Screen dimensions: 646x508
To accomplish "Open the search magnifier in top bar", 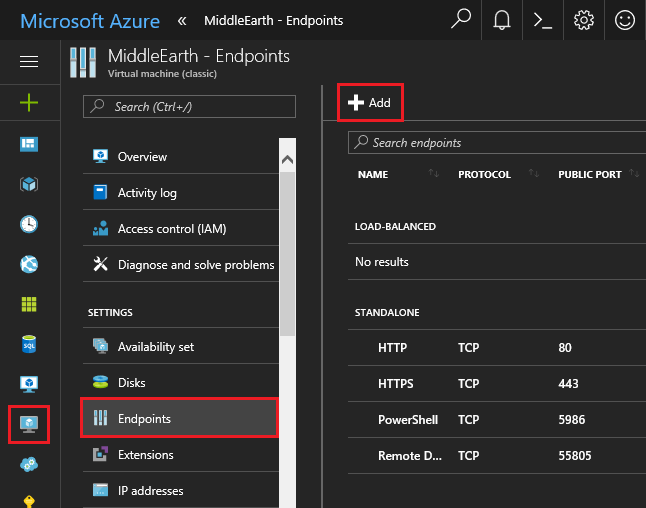I will (461, 19).
